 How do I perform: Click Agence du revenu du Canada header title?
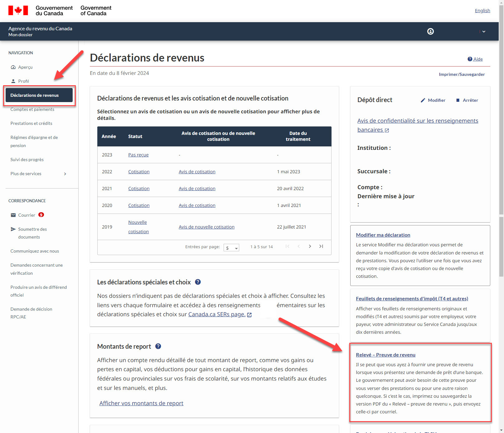[40, 28]
